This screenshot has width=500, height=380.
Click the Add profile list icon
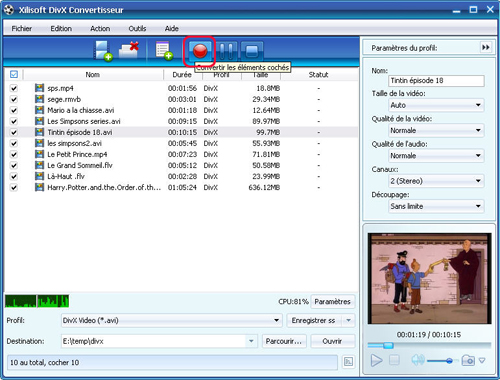tap(164, 51)
